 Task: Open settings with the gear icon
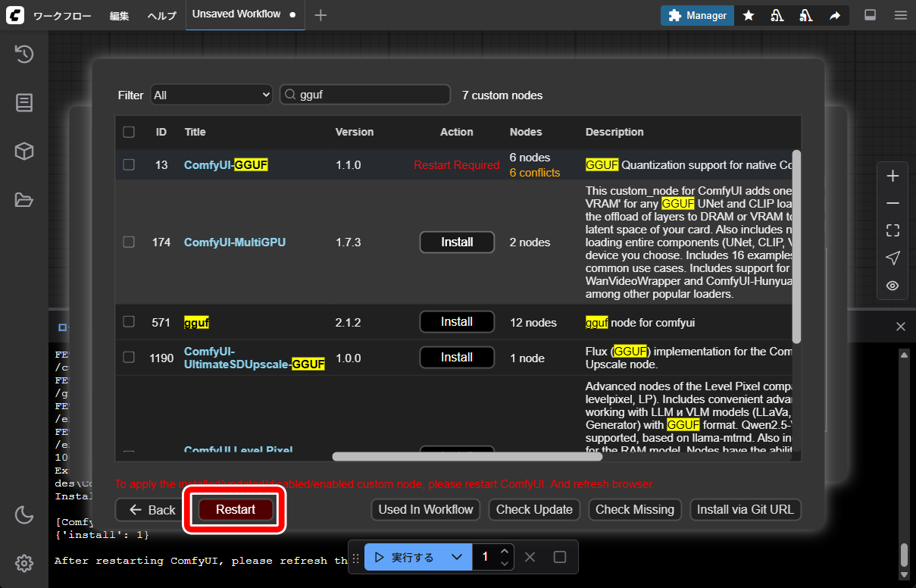coord(24,563)
